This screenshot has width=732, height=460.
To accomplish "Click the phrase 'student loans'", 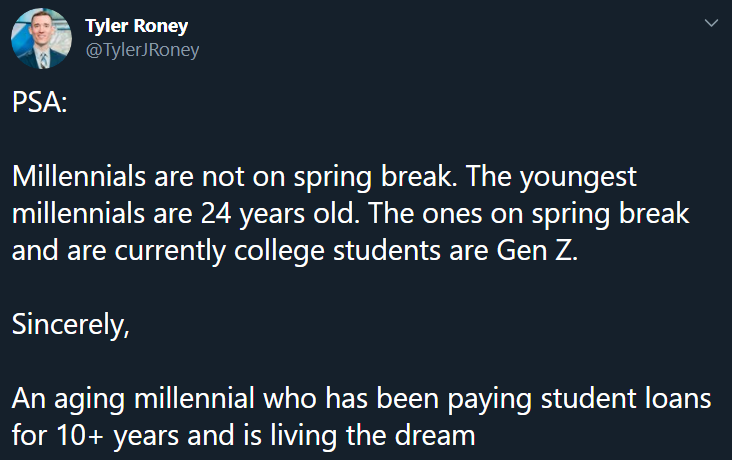I will (x=626, y=398).
